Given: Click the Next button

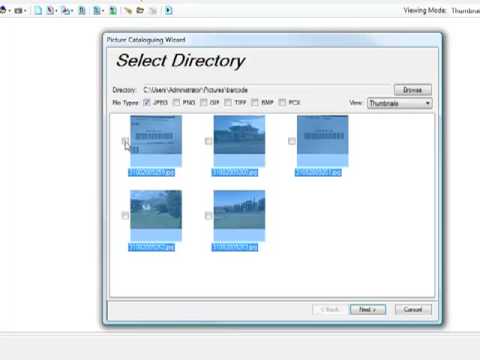Looking at the screenshot, I should pyautogui.click(x=368, y=309).
